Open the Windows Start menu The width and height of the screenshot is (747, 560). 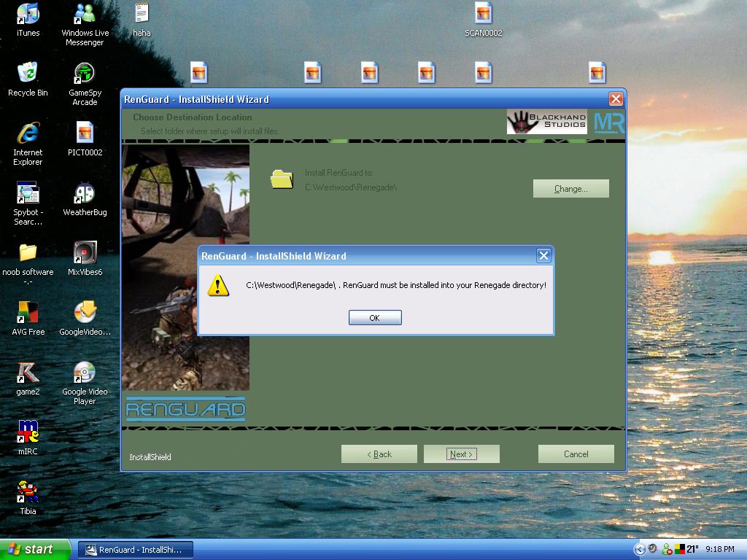[36, 549]
